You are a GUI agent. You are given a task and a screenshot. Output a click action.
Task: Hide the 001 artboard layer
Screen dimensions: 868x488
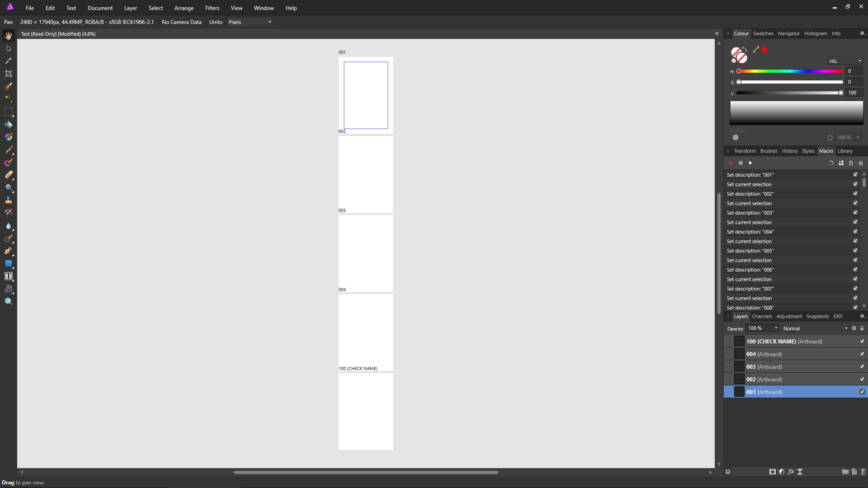click(x=862, y=392)
